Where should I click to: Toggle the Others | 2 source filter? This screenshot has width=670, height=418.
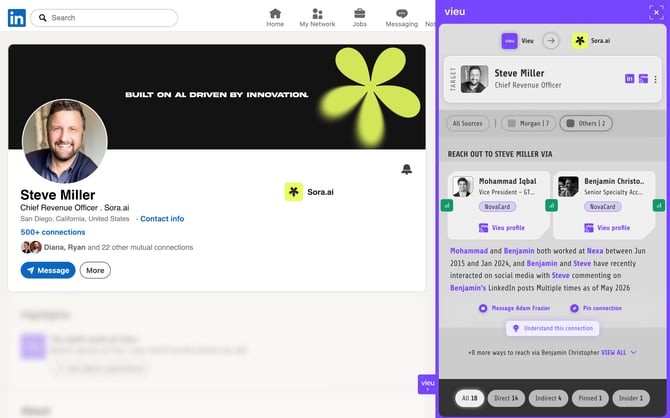click(x=586, y=124)
